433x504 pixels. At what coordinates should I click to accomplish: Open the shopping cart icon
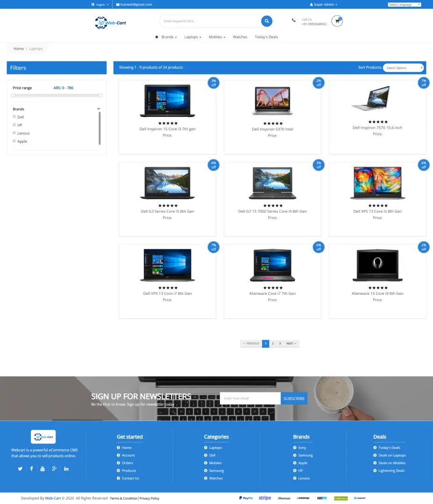[x=337, y=21]
